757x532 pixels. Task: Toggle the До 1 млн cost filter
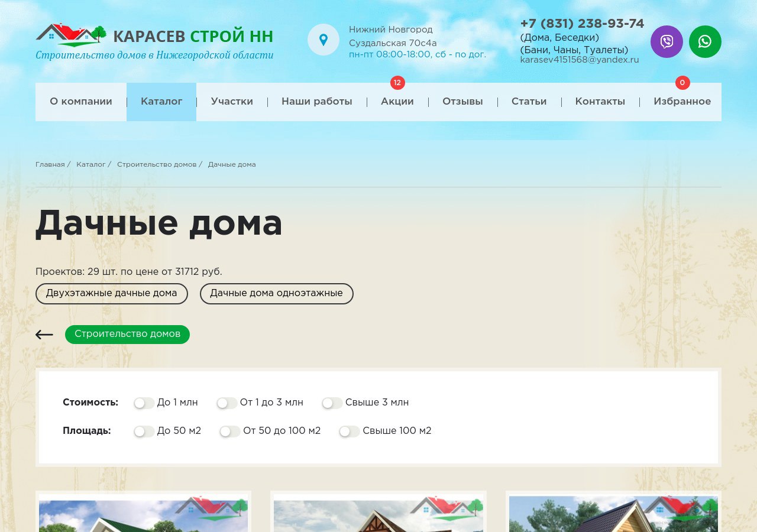click(x=144, y=403)
